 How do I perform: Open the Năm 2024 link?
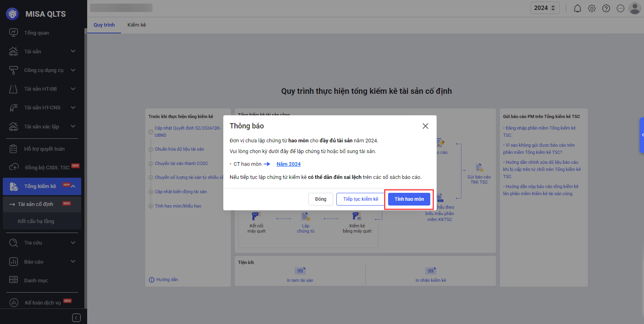[289, 164]
